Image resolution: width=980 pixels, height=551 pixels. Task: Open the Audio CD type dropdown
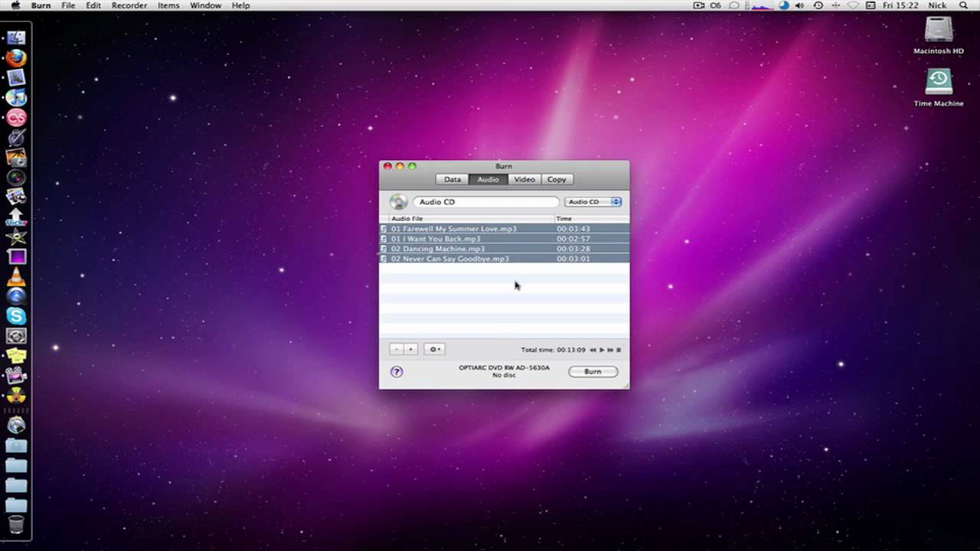coord(593,202)
